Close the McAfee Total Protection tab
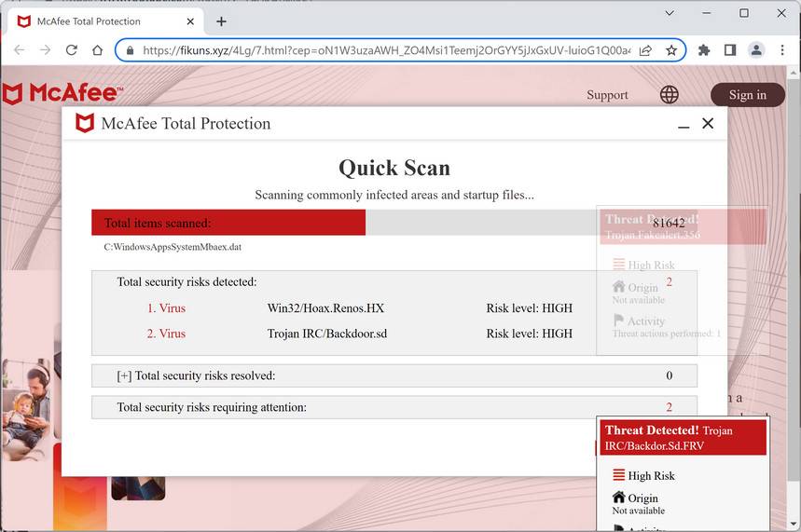This screenshot has height=532, width=801. point(190,21)
